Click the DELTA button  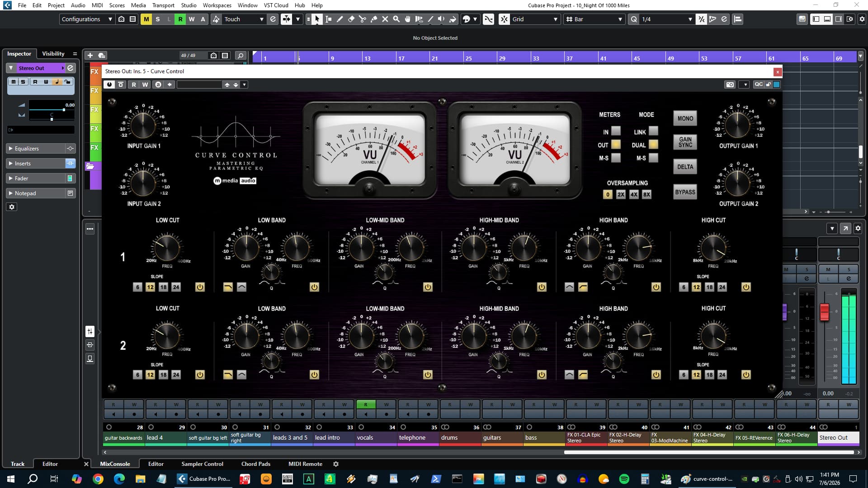coord(685,167)
